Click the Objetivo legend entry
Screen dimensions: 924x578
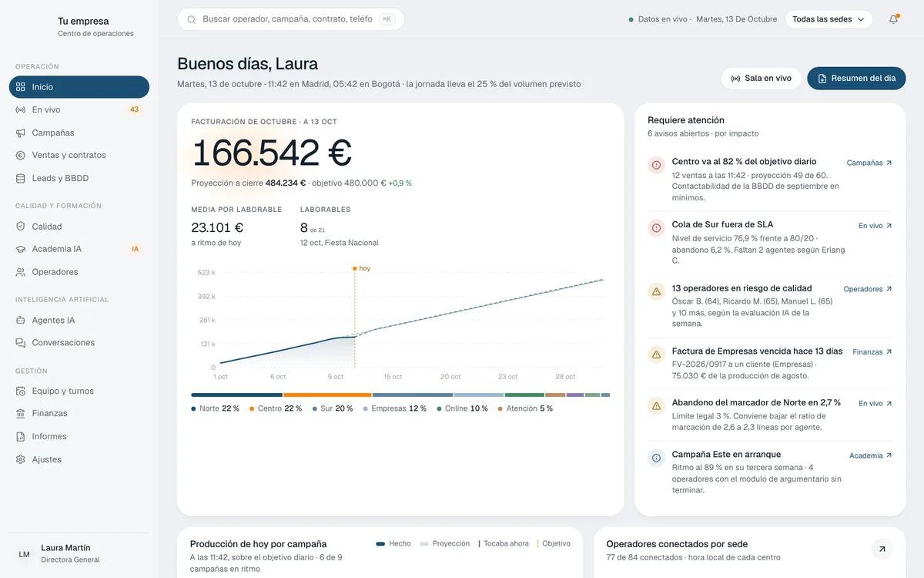pyautogui.click(x=554, y=543)
